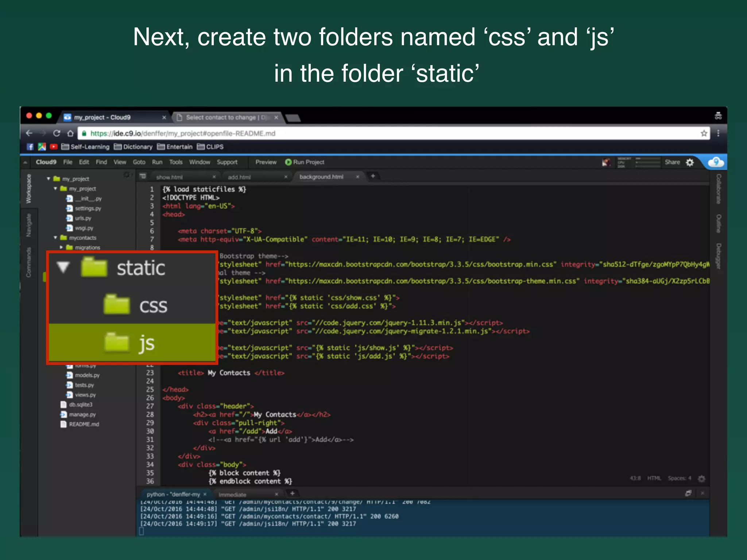Click the browser home icon
The height and width of the screenshot is (560, 747).
click(70, 133)
